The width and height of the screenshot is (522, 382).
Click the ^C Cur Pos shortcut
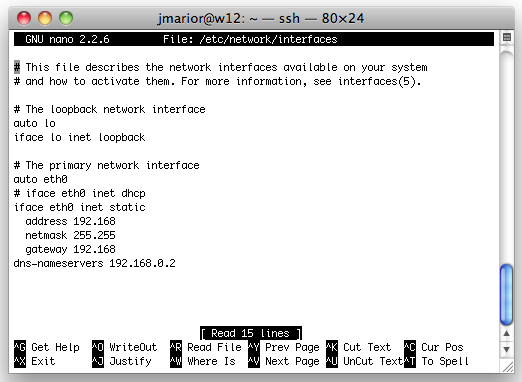tap(434, 347)
